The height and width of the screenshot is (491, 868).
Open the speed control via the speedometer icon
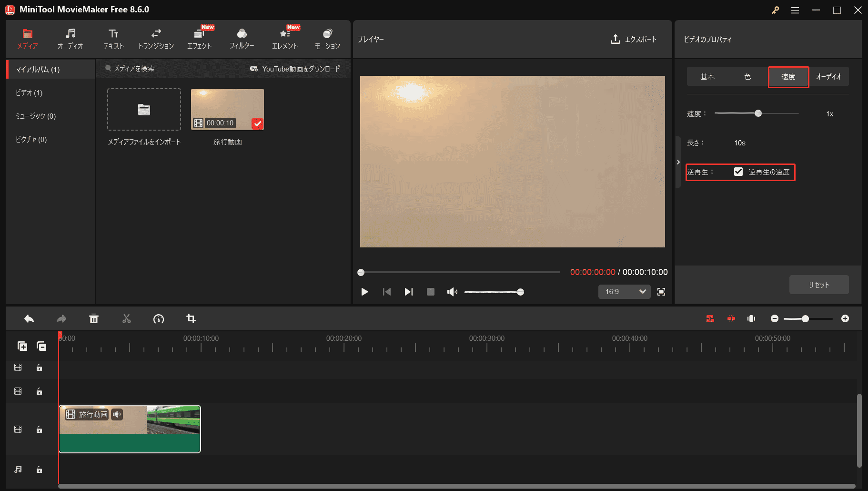point(159,318)
